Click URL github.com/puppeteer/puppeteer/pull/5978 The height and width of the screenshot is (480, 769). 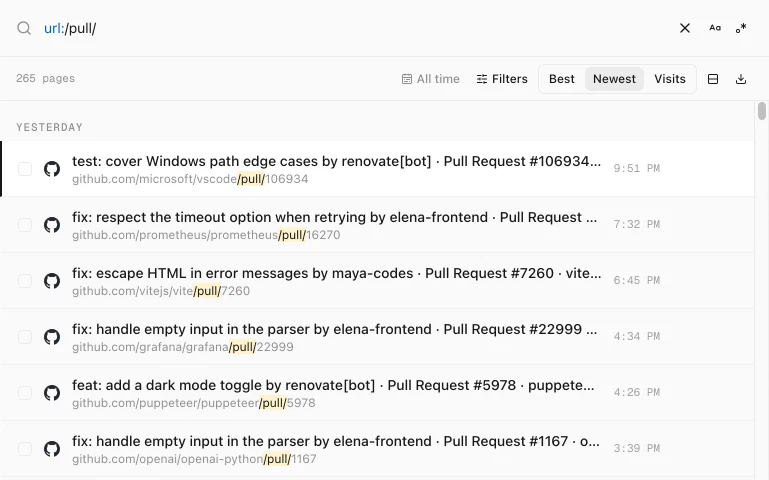click(194, 403)
